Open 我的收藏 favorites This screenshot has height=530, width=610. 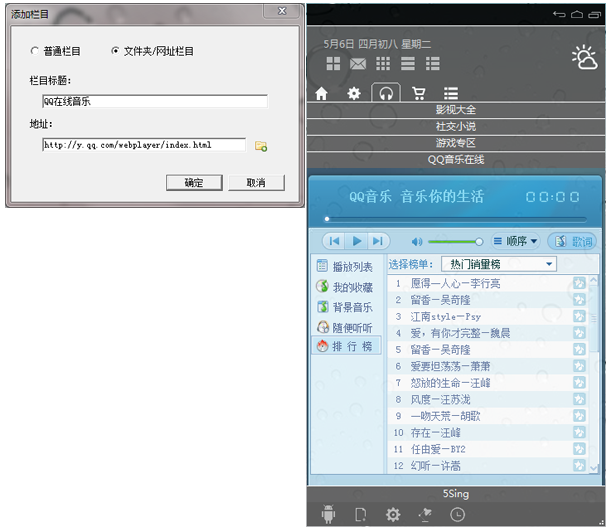pyautogui.click(x=345, y=287)
